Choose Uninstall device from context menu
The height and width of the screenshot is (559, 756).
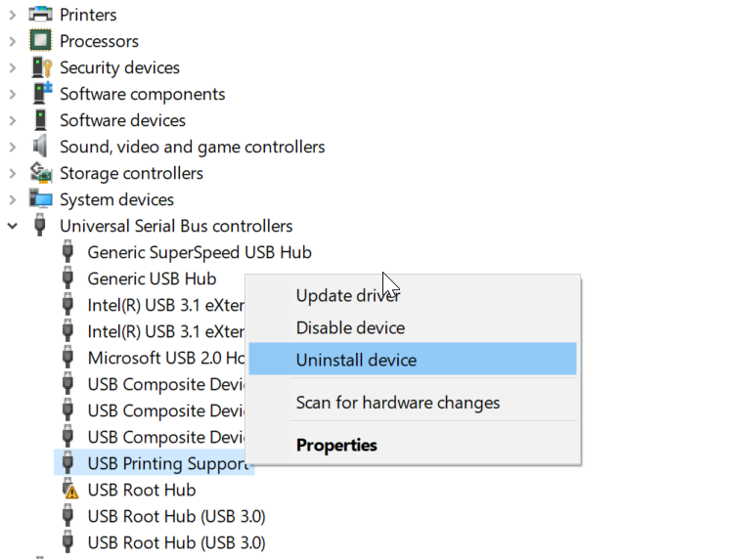pos(356,360)
